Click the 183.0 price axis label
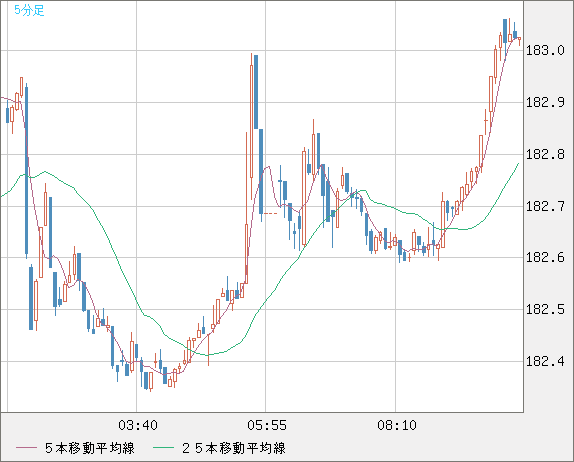574x462 pixels. [545, 50]
